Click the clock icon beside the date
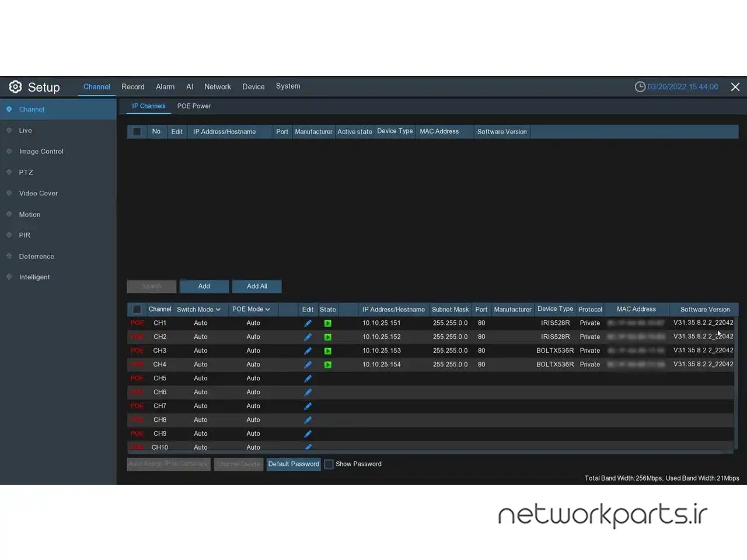The height and width of the screenshot is (560, 747). pos(640,87)
